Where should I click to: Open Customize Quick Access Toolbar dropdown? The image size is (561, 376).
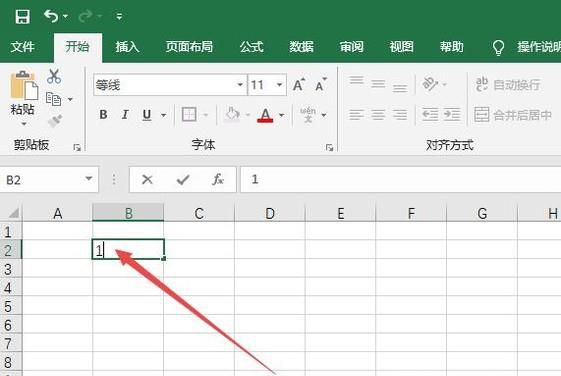pyautogui.click(x=119, y=16)
